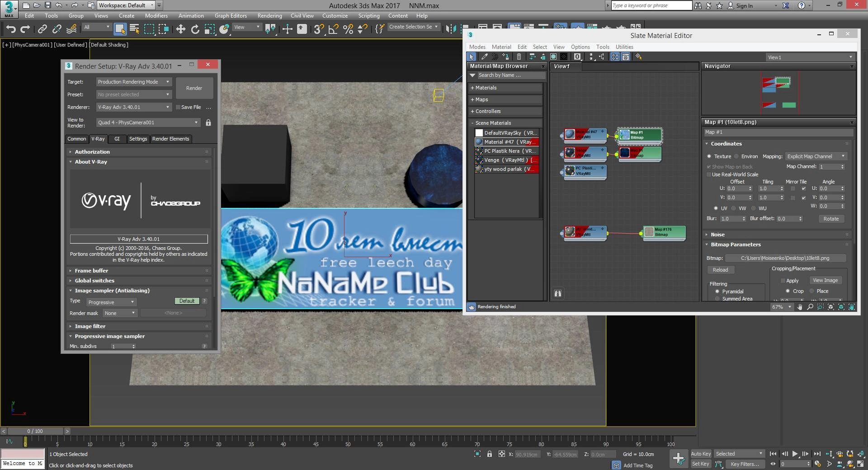Click the Select by Material icon
This screenshot has width=868, height=470.
638,57
